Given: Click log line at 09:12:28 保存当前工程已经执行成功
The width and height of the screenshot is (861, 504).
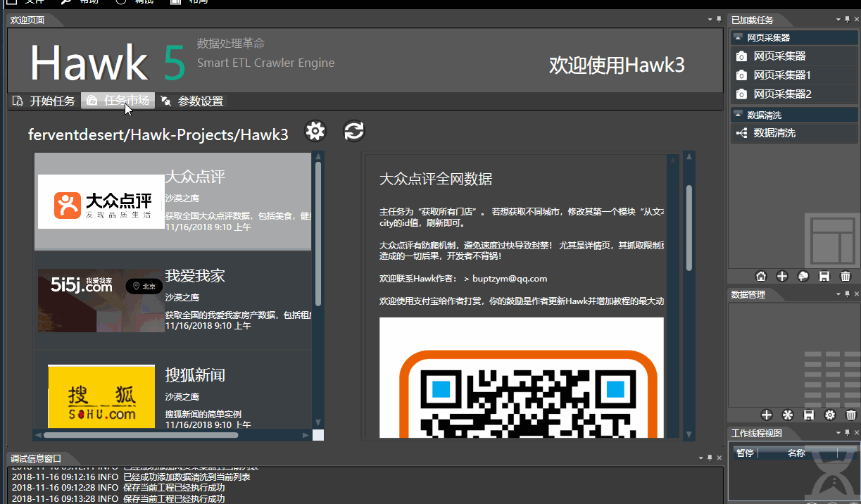Looking at the screenshot, I should [118, 487].
